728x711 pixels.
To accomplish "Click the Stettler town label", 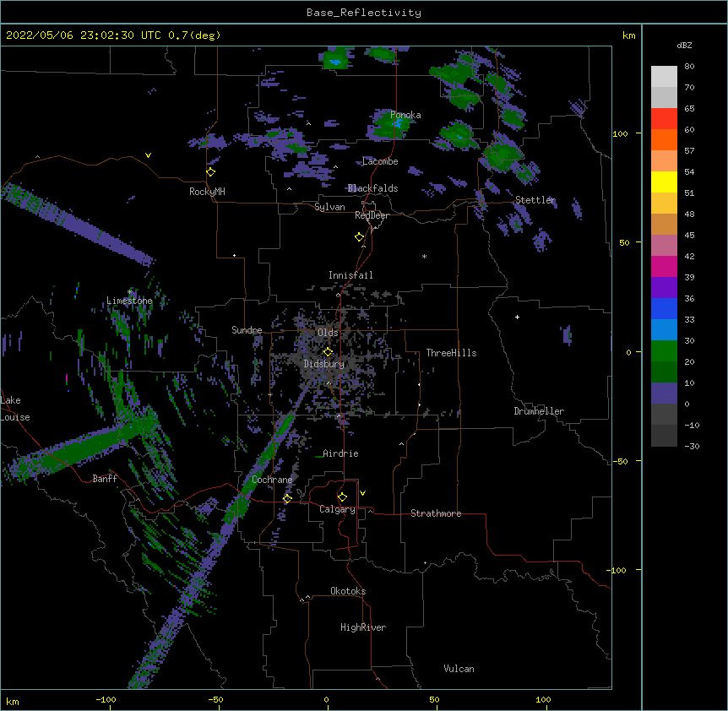I will tap(535, 200).
